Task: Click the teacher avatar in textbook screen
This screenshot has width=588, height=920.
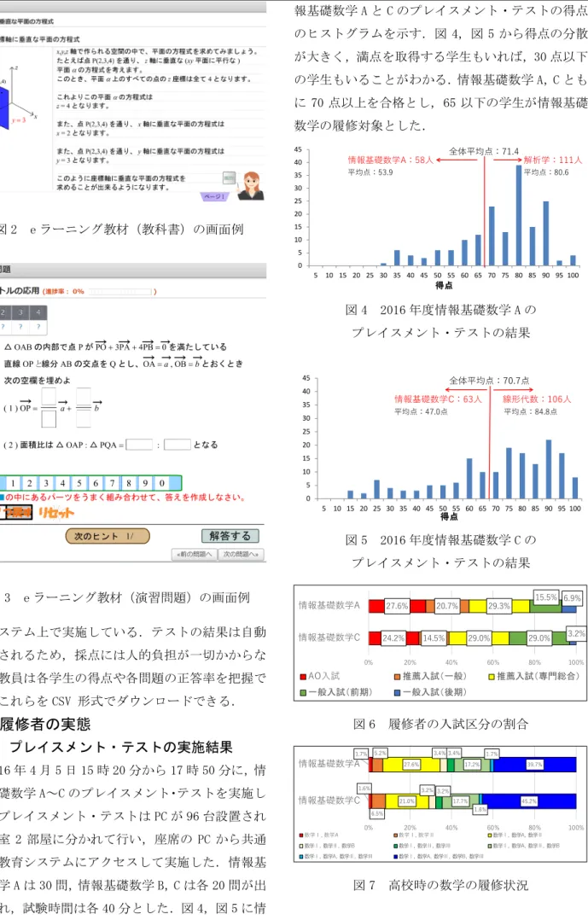Action: [x=251, y=187]
